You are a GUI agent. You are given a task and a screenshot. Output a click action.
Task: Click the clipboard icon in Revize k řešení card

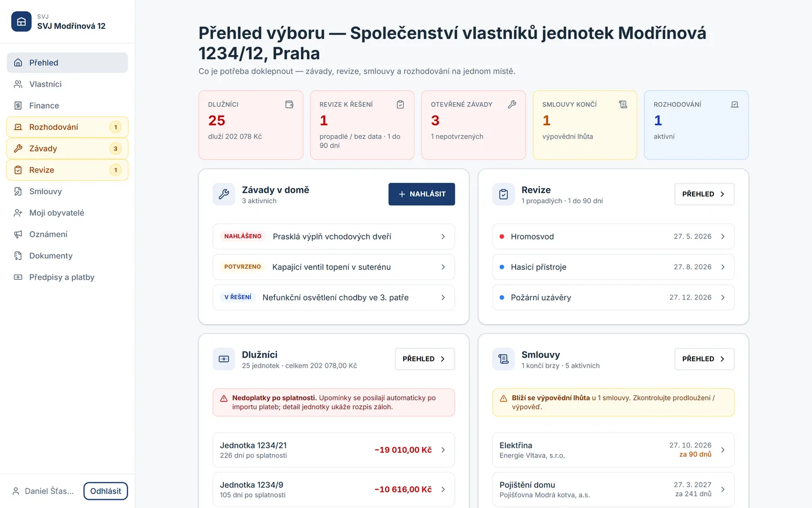(400, 105)
